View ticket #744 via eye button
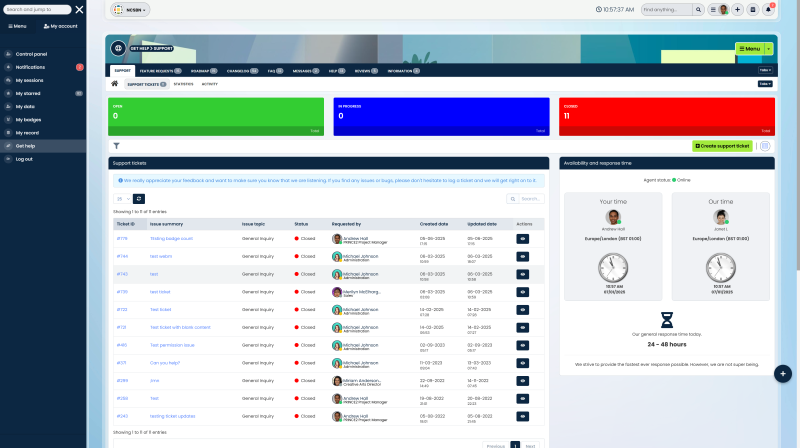This screenshot has width=800, height=448. click(x=522, y=257)
